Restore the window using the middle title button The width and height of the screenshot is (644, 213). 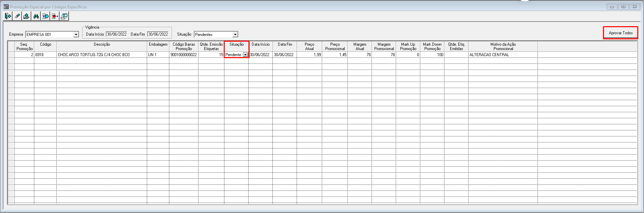click(x=624, y=7)
